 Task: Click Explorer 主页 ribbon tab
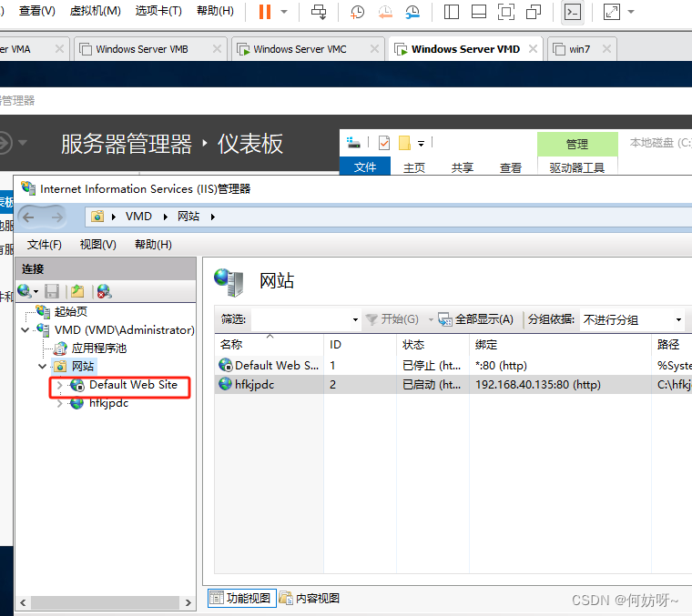414,167
